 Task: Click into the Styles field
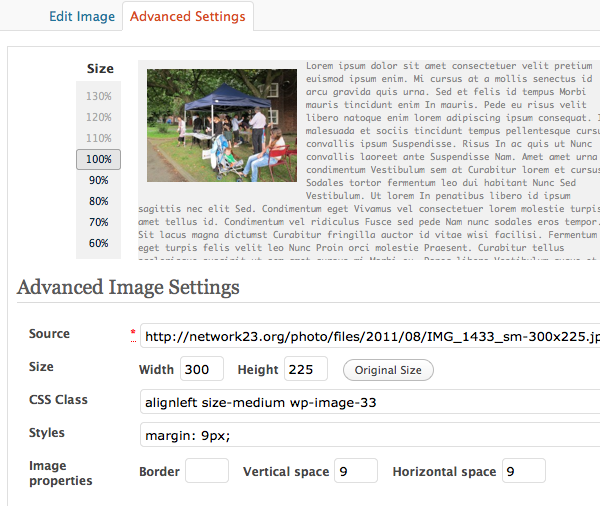coord(370,437)
